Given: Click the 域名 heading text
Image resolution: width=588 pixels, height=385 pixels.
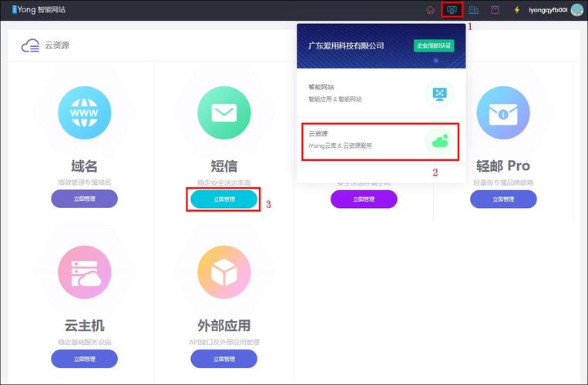Looking at the screenshot, I should 84,166.
